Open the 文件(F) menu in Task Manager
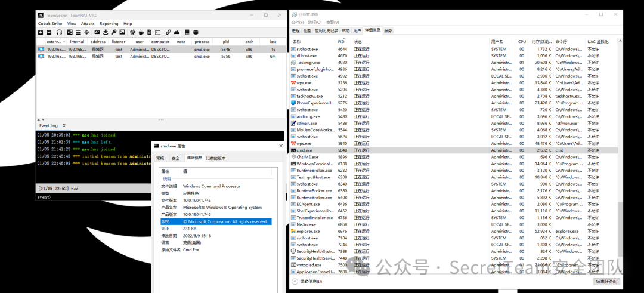The height and width of the screenshot is (293, 644). (298, 22)
